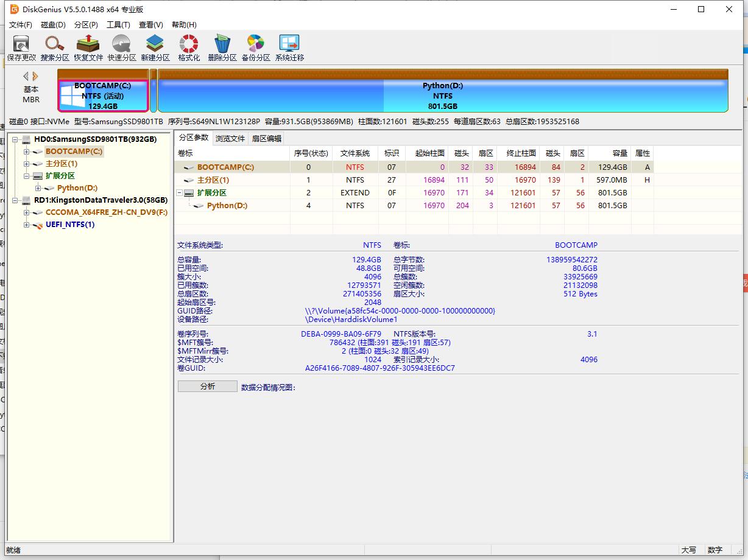Click the 序号(状态) column header
748x560 pixels.
(311, 153)
